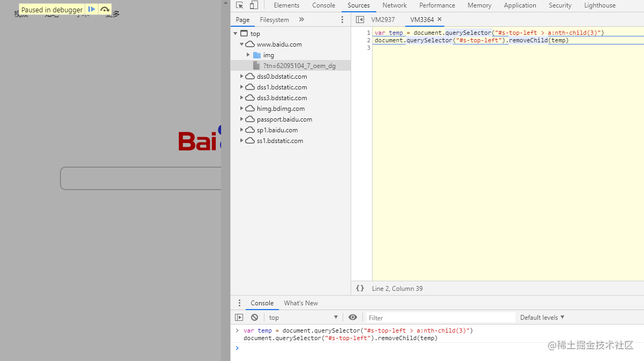644x361 pixels.
Task: Open the Console panel tab
Action: 324,5
